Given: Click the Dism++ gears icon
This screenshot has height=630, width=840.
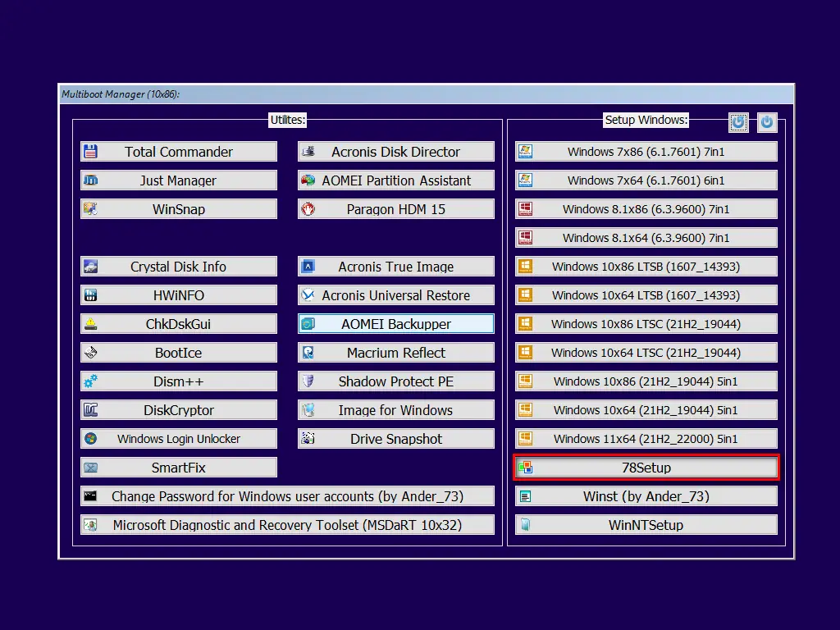Looking at the screenshot, I should 90,381.
